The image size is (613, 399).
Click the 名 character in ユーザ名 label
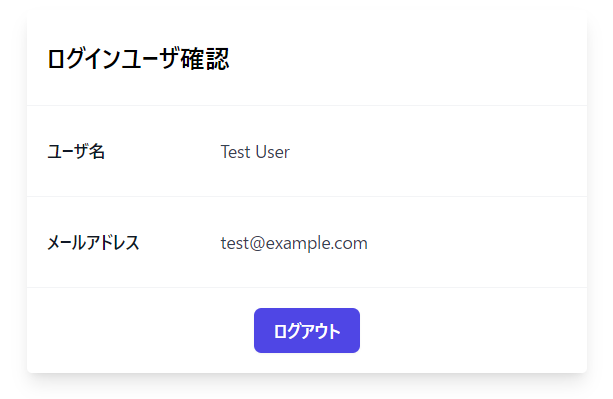pos(96,152)
